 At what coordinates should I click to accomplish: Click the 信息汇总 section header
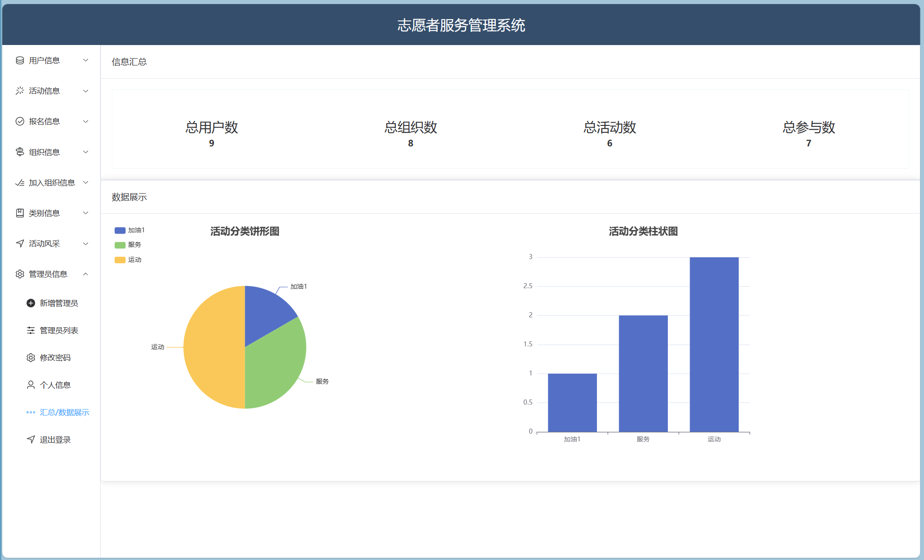click(x=129, y=62)
